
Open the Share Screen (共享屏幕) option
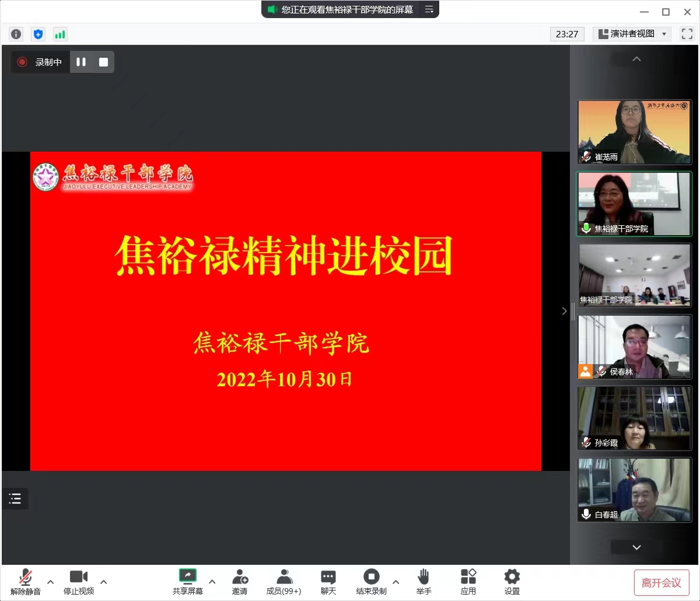pyautogui.click(x=187, y=582)
